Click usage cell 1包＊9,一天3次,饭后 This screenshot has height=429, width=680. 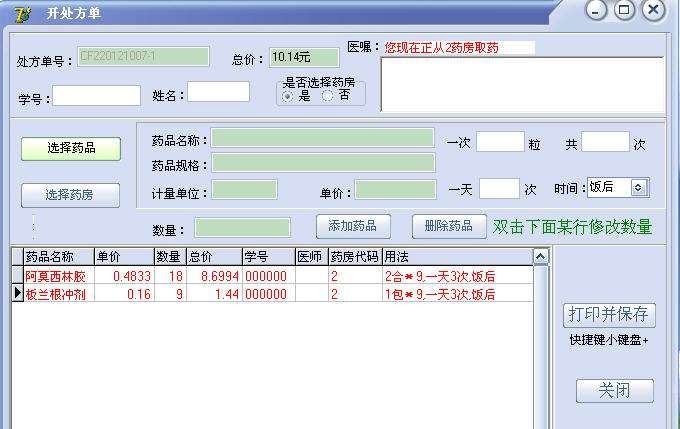point(457,294)
